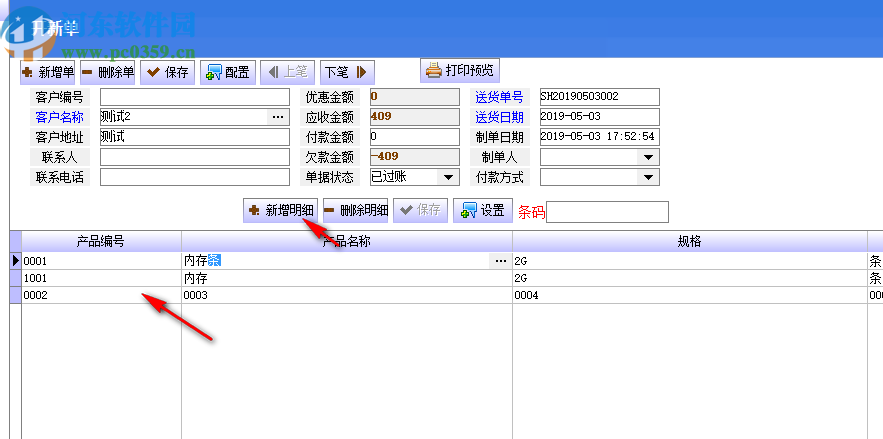Click the printer icon on 打印预览

click(x=433, y=70)
